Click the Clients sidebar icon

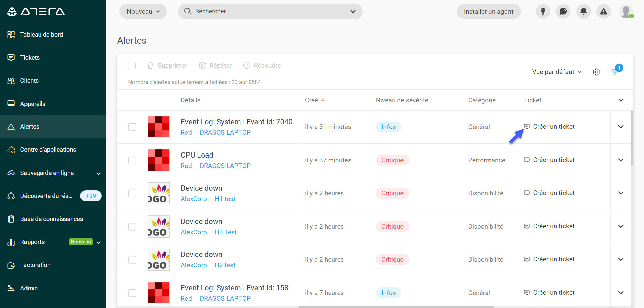point(11,81)
